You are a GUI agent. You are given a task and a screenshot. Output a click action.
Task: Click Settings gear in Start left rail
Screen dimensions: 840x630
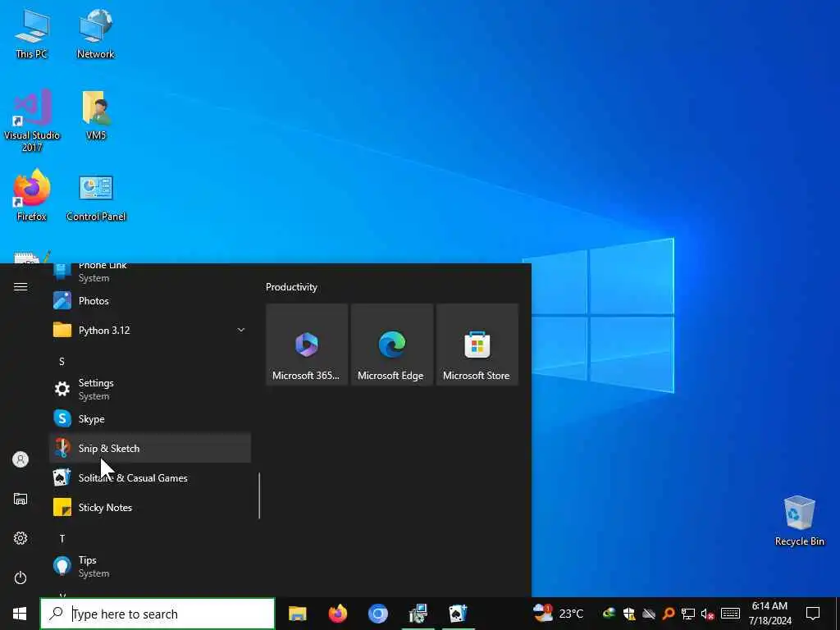point(21,538)
